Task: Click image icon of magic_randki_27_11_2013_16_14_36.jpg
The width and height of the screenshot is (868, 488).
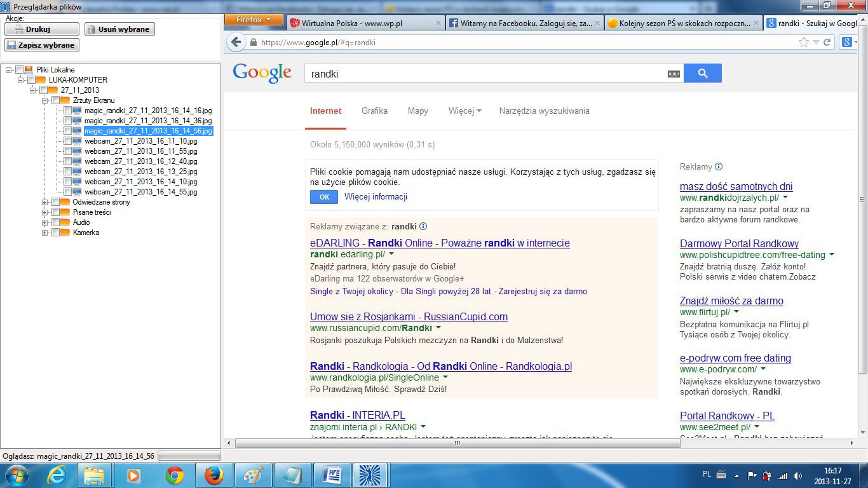Action: point(77,121)
